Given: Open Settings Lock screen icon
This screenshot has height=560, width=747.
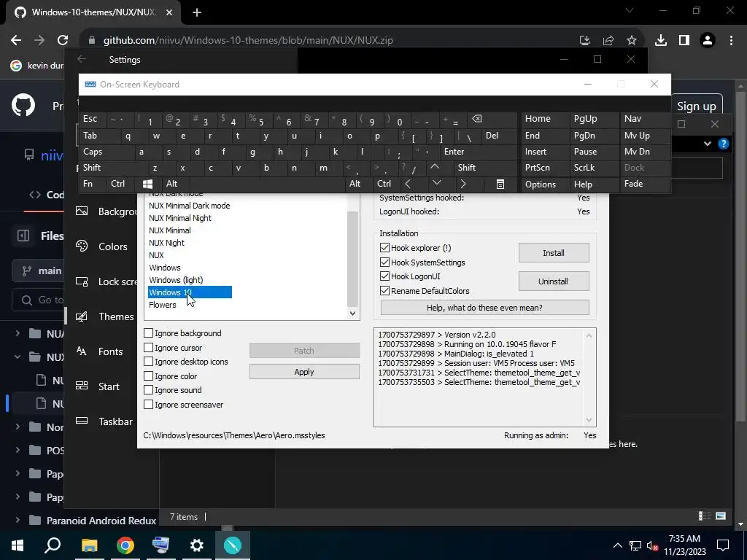Looking at the screenshot, I should 82,281.
